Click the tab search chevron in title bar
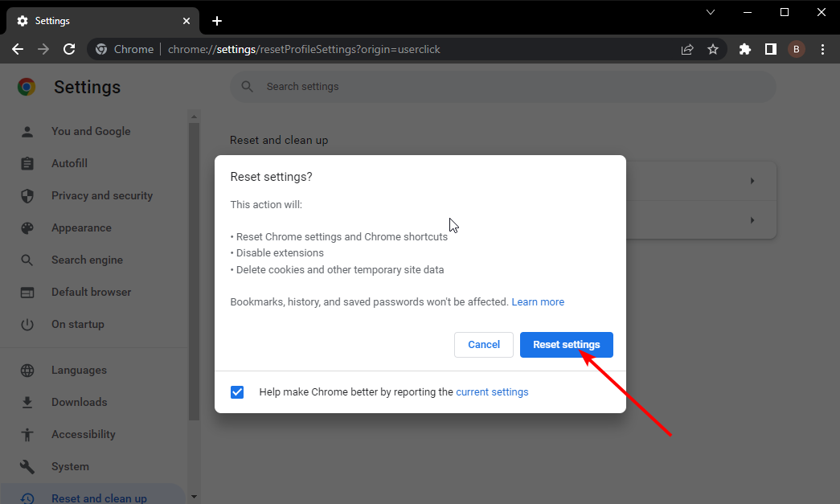Viewport: 840px width, 504px height. (x=711, y=12)
